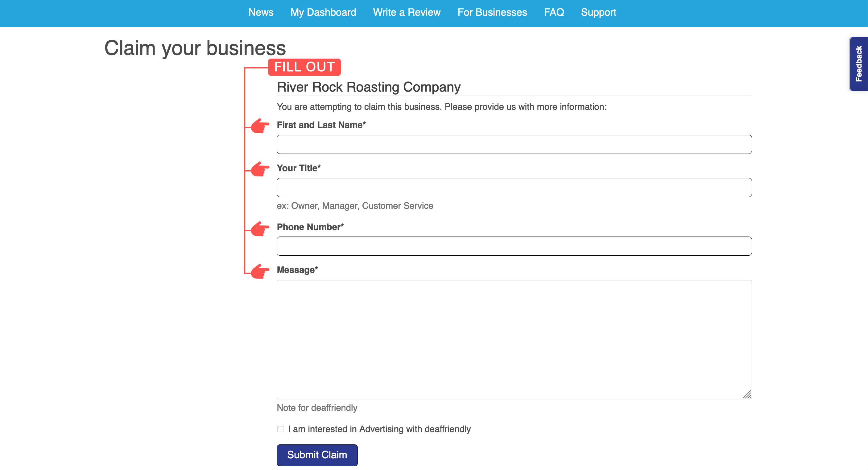Open the News menu item
Screen dimensions: 868x470
261,12
